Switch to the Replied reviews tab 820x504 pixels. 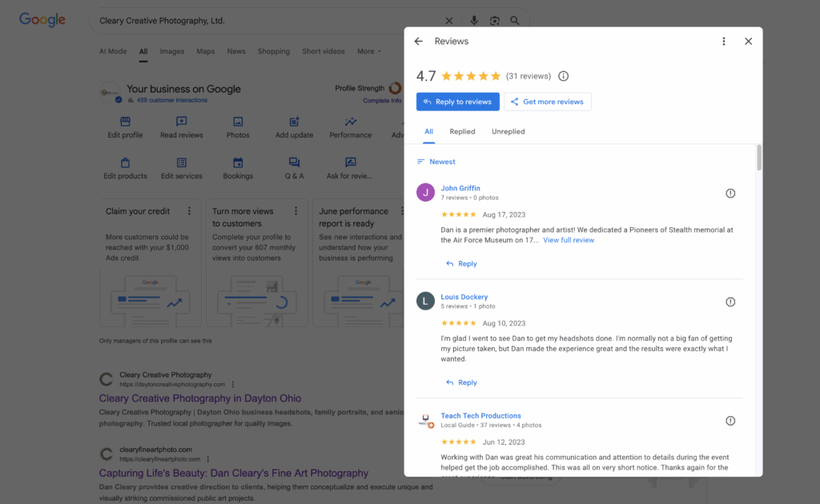coord(462,131)
